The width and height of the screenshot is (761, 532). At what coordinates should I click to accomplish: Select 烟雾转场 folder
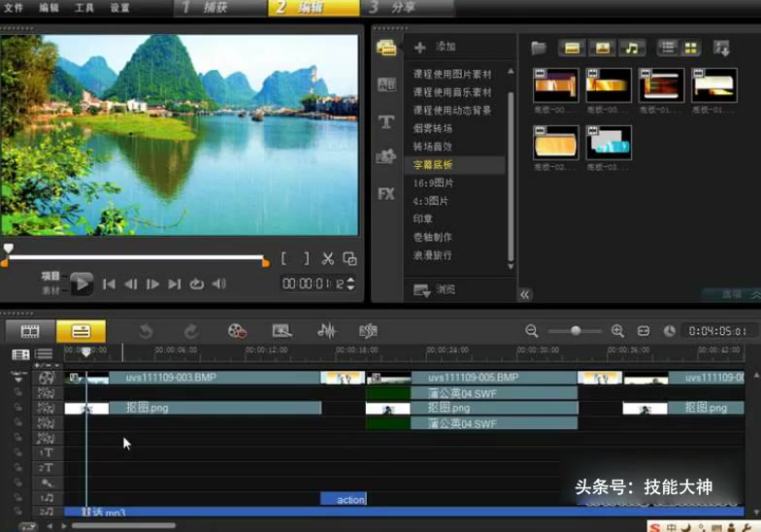[x=433, y=128]
